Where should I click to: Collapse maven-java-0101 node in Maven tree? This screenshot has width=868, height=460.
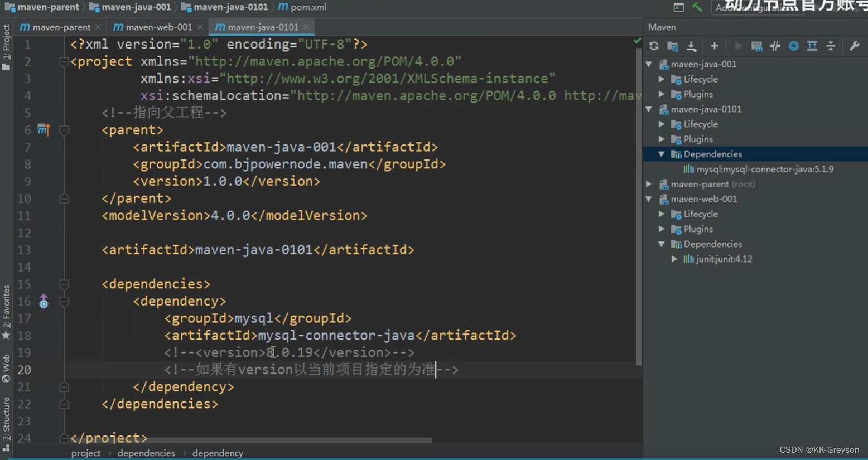click(x=649, y=109)
